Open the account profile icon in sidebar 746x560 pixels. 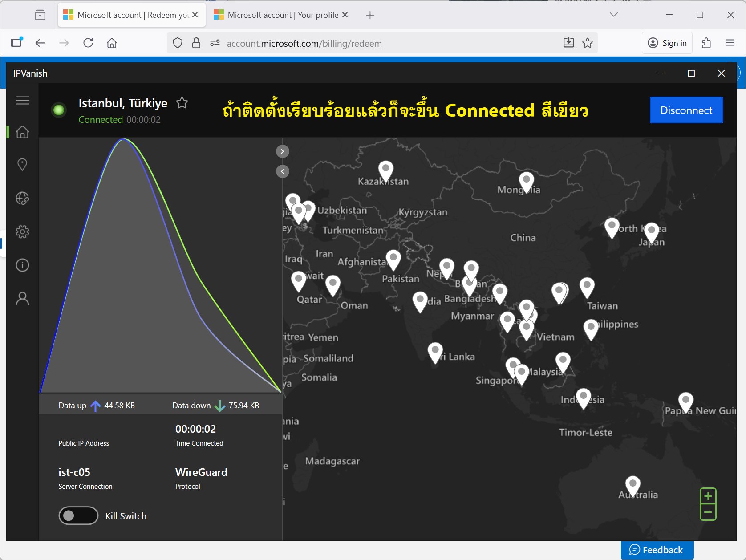click(x=22, y=299)
